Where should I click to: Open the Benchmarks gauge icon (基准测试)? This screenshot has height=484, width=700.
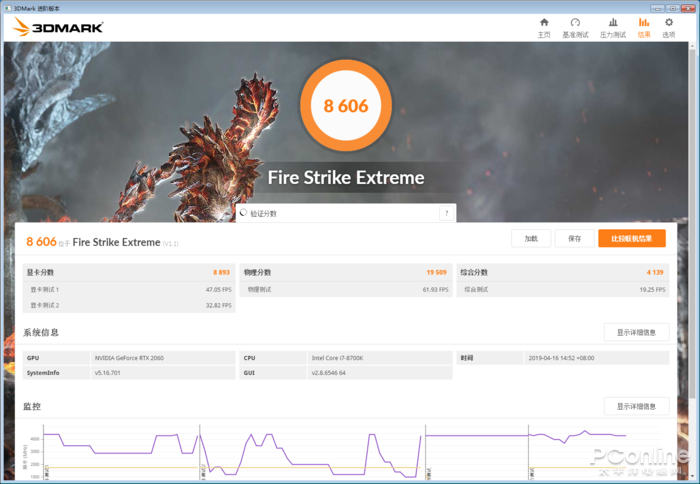coord(575,22)
